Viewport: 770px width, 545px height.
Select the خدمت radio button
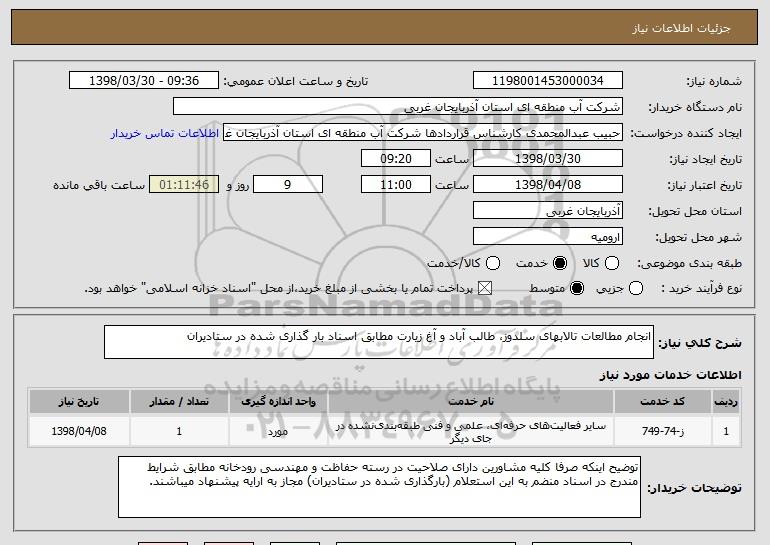click(x=560, y=263)
